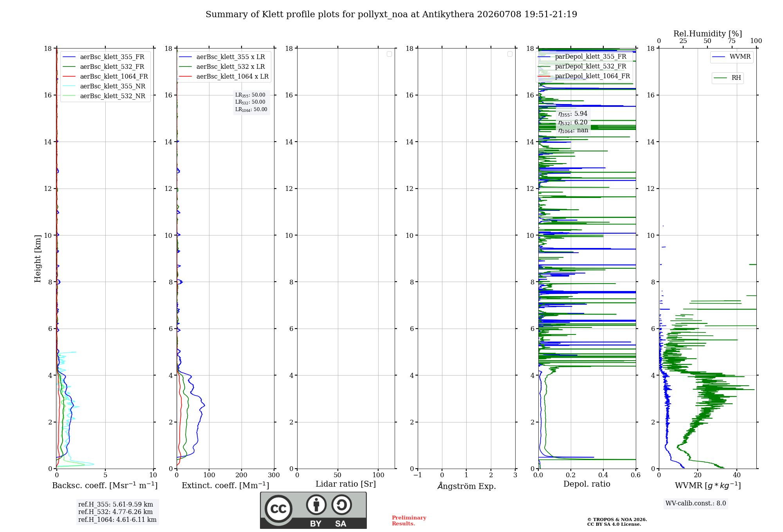The width and height of the screenshot is (783, 532).
Task: Click the Rel.Humidity [%] top axis label
Action: (707, 34)
